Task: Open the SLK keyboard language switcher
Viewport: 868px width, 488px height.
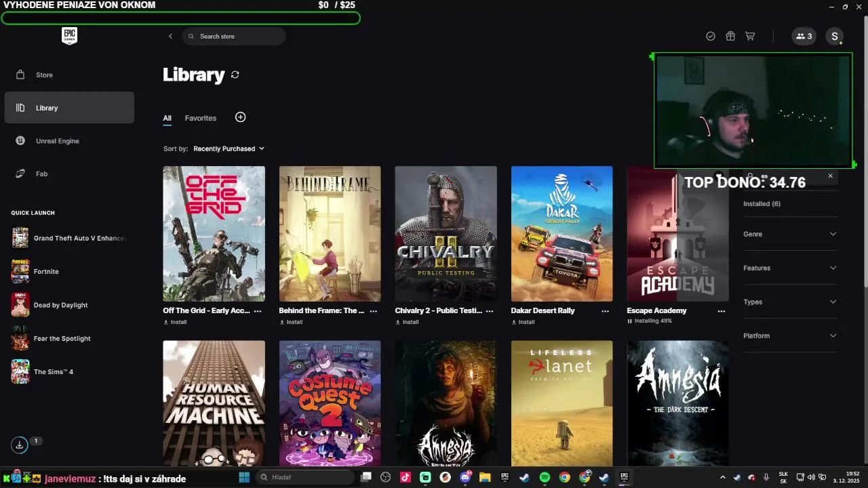Action: pyautogui.click(x=783, y=477)
